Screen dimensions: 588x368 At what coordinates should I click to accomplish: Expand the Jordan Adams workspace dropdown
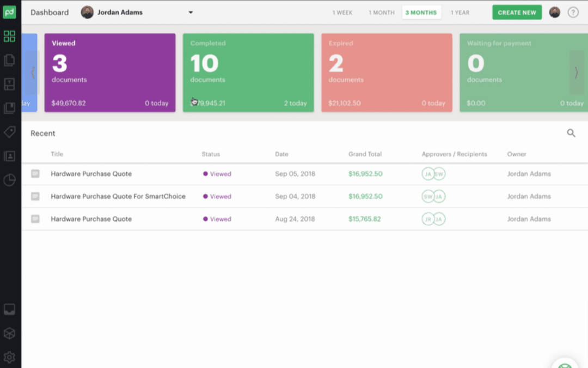click(x=190, y=12)
